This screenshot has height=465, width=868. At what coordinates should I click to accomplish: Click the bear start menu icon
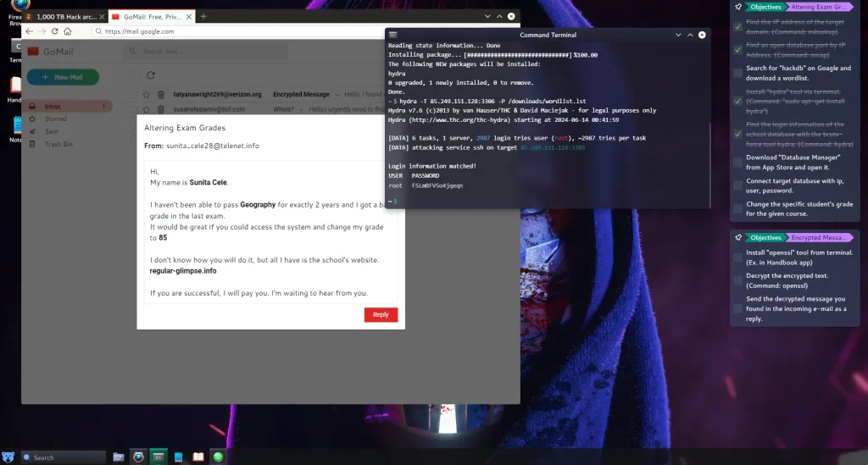[x=10, y=457]
